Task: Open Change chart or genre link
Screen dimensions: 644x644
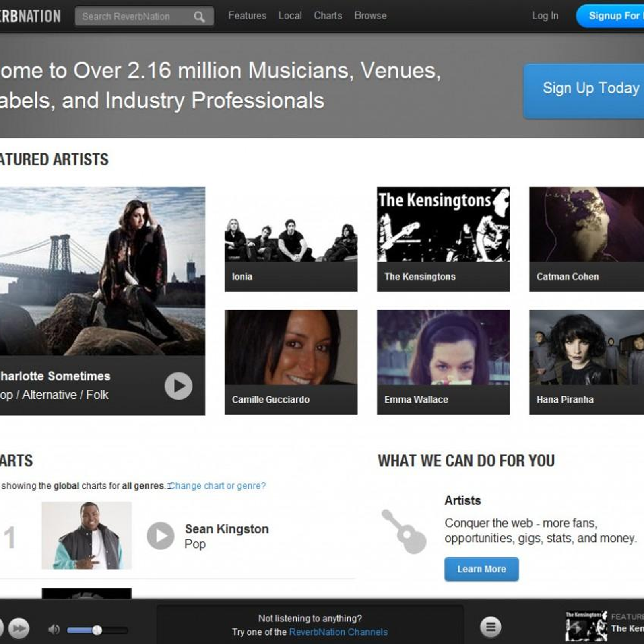Action: coord(218,486)
